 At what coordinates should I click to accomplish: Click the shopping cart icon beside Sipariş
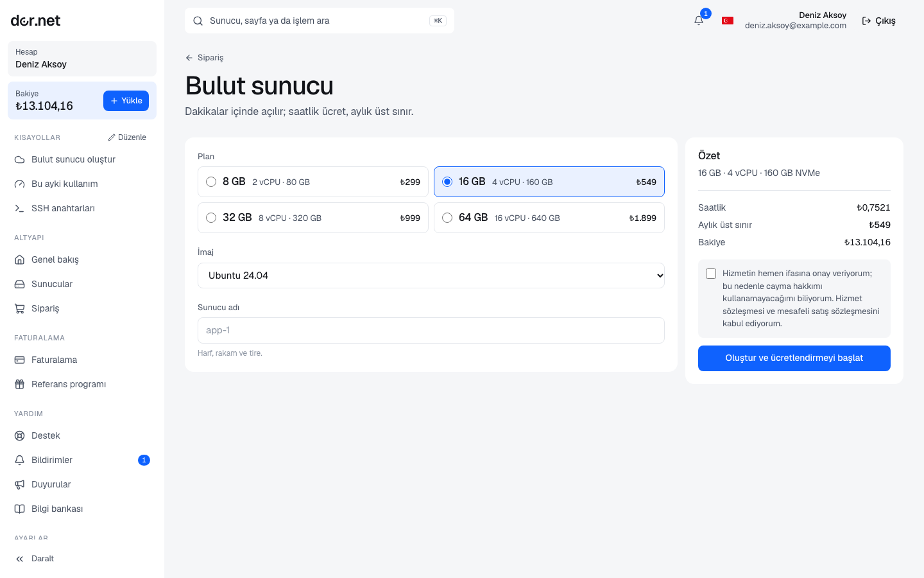(20, 308)
